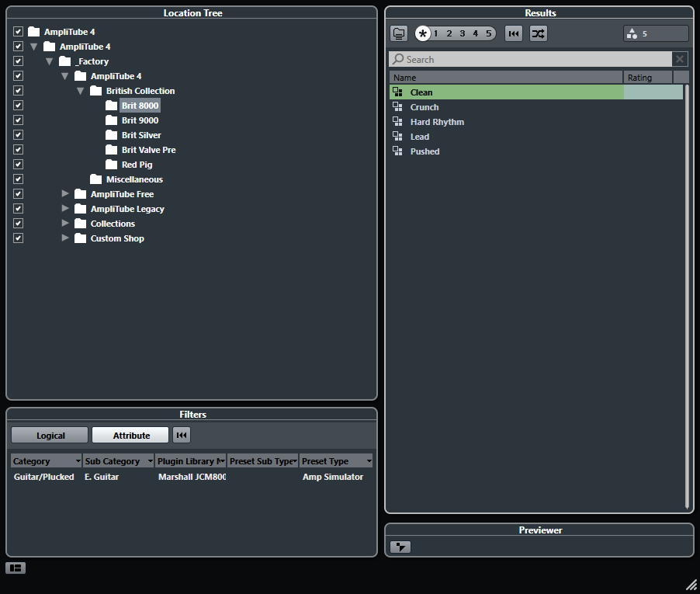The height and width of the screenshot is (594, 700).
Task: Uncheck the Brit 8000 row checkbox
Action: pyautogui.click(x=19, y=106)
